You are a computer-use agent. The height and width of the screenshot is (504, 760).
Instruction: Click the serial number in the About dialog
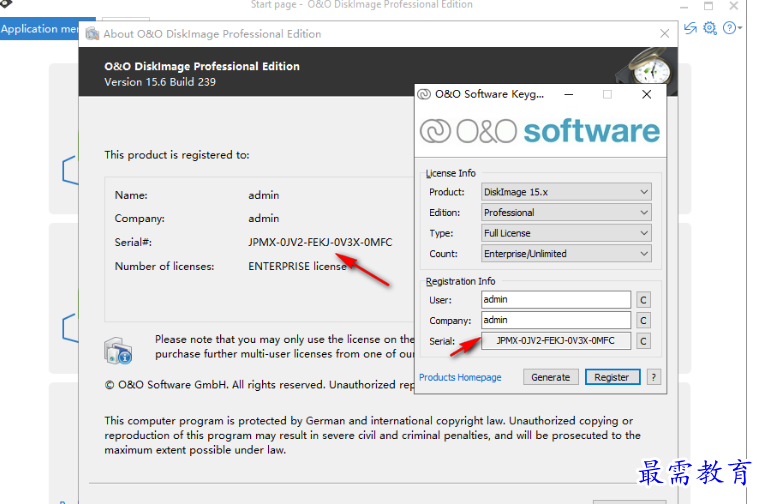click(320, 242)
